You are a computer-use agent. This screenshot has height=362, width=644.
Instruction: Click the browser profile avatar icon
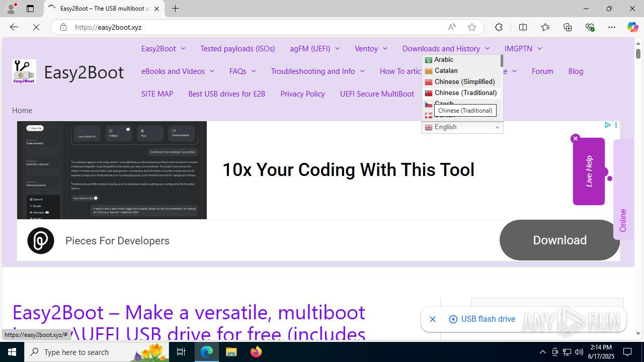(x=11, y=9)
